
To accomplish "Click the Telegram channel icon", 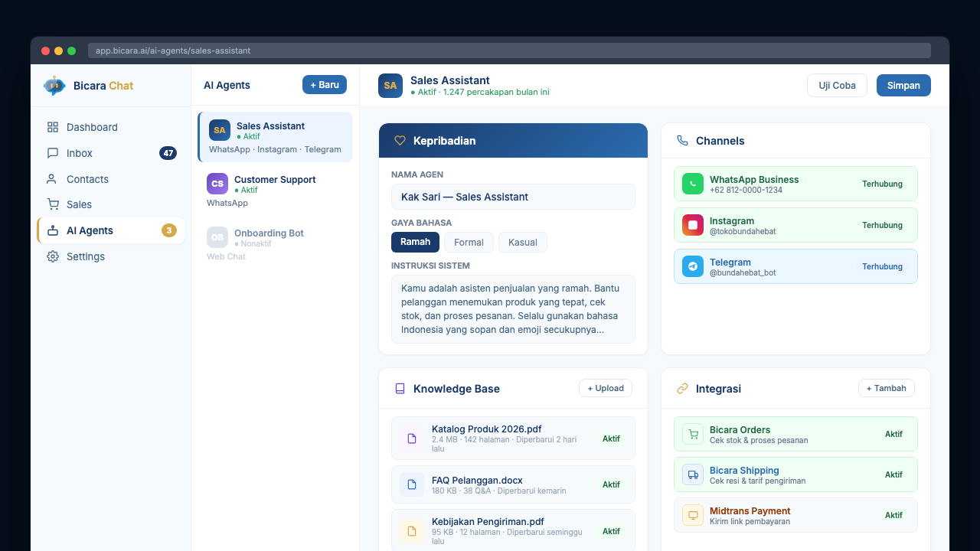I will click(692, 266).
